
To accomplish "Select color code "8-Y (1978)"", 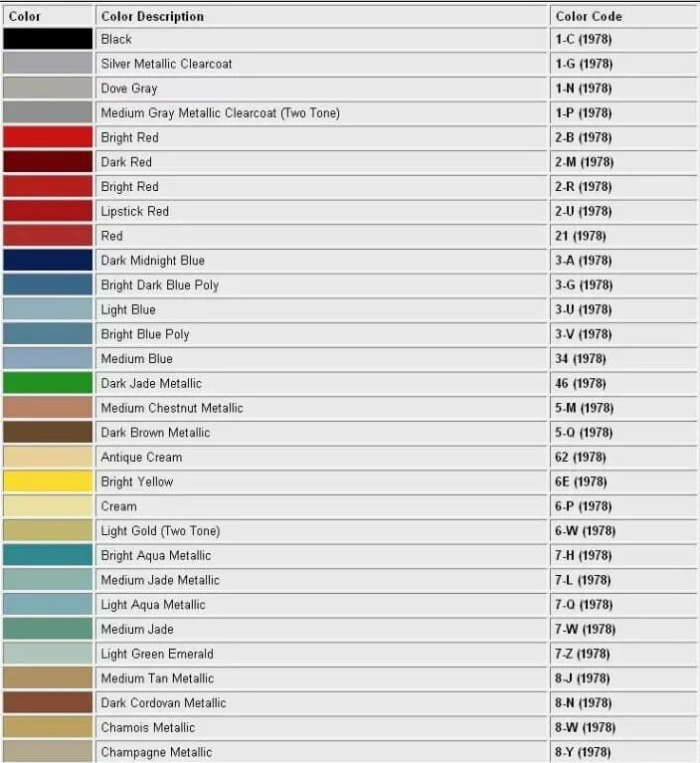I will (583, 752).
